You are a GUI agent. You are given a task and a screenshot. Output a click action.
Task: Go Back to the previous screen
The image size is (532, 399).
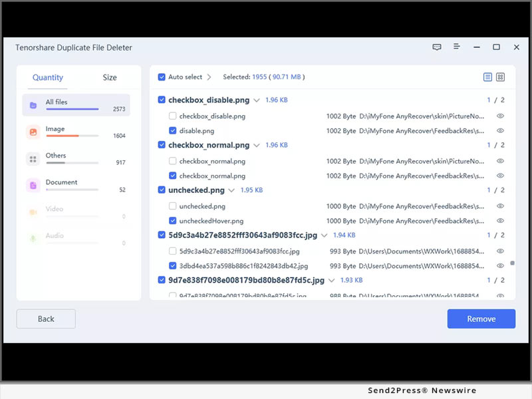(x=46, y=319)
